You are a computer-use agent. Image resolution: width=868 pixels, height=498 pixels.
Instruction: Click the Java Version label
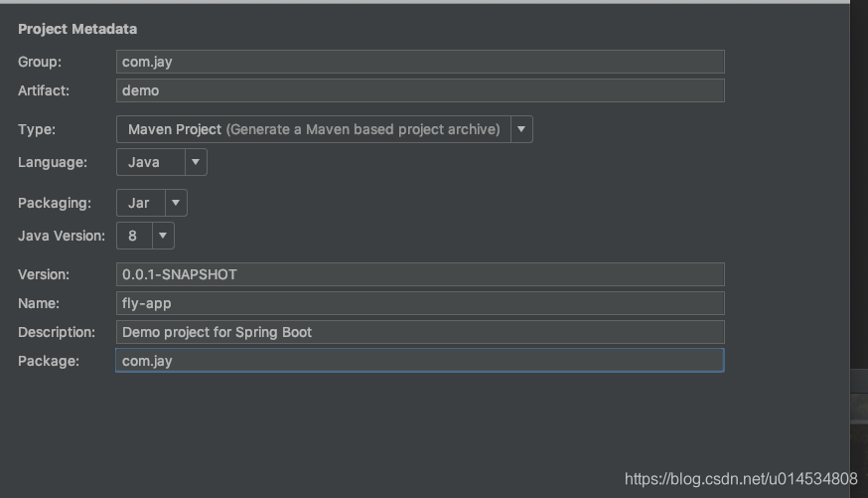[x=61, y=236]
